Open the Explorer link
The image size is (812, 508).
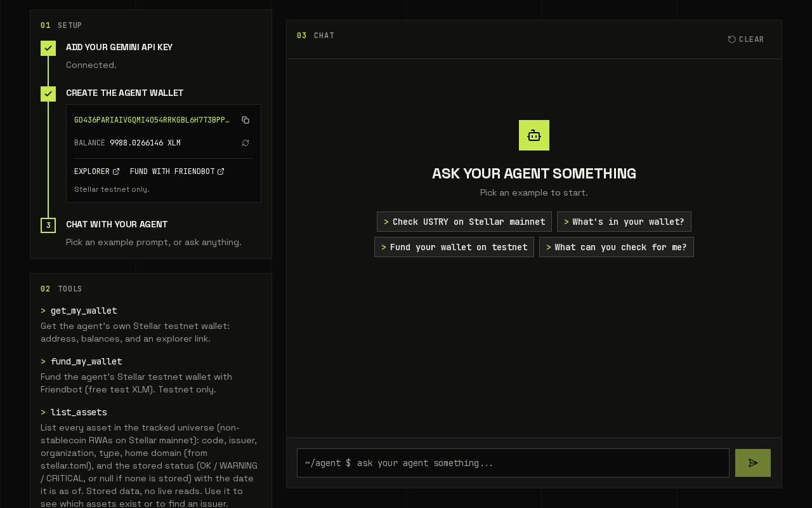click(96, 171)
